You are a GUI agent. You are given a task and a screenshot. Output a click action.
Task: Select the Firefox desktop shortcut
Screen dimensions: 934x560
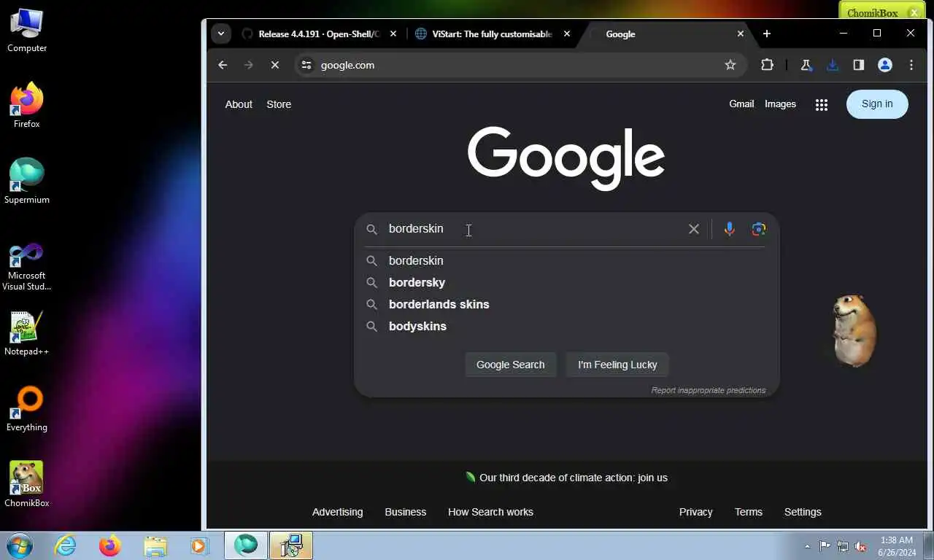coord(27,106)
